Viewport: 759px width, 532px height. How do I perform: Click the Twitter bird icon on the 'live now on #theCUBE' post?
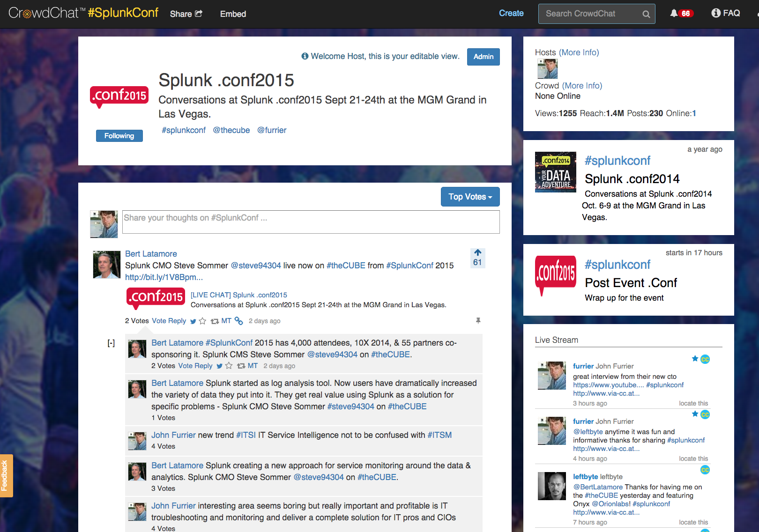point(193,321)
